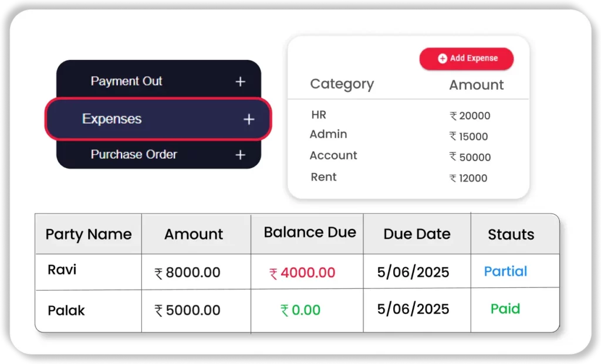Click the Due Date column header
Image resolution: width=601 pixels, height=364 pixels.
[417, 234]
